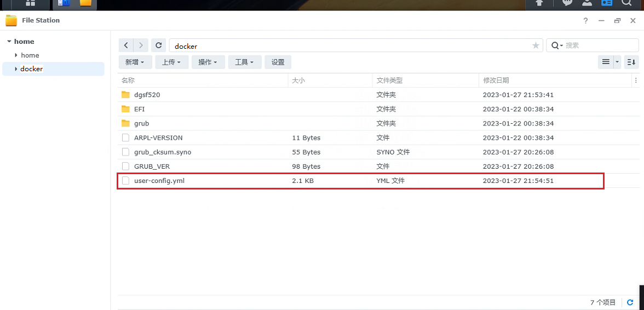Open the user account options icon
This screenshot has width=644, height=310.
(586, 3)
